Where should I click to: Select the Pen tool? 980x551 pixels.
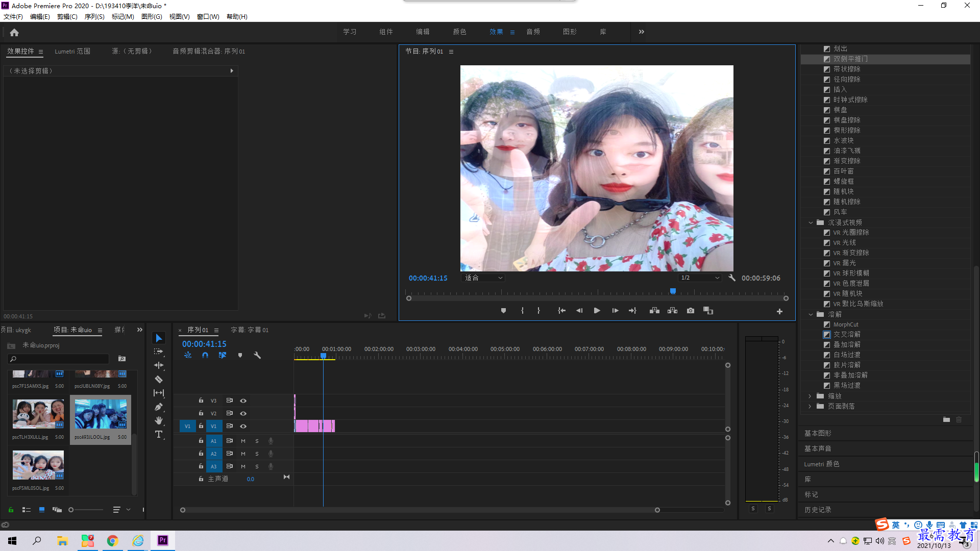159,407
